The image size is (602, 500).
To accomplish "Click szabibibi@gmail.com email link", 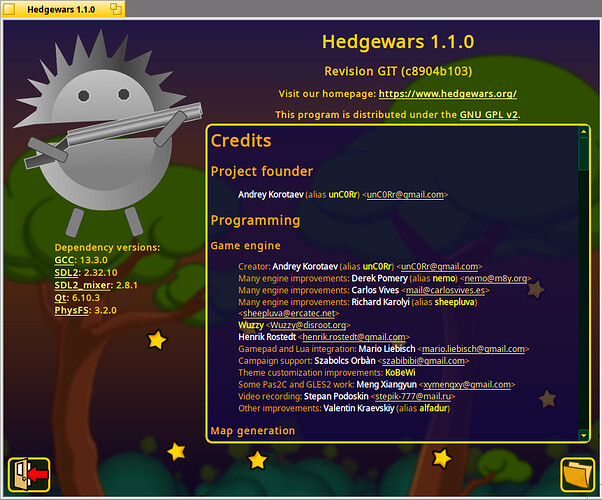I will coord(423,361).
